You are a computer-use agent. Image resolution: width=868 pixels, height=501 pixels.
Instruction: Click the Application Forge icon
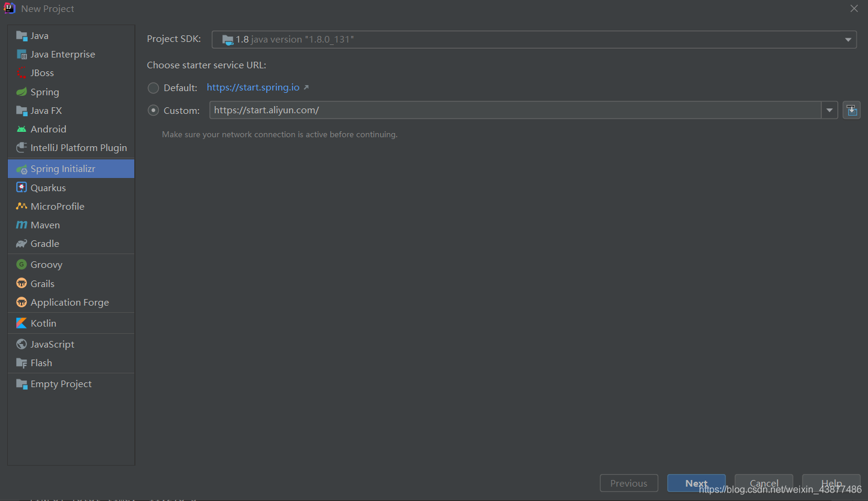point(22,302)
